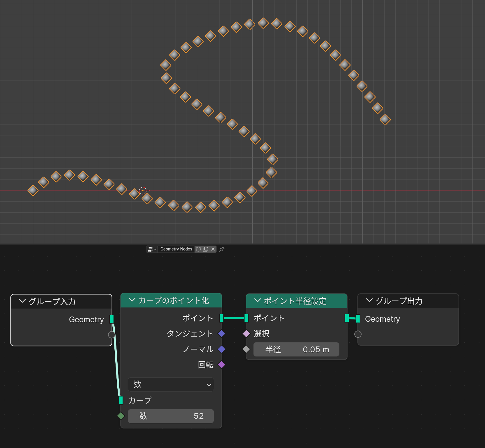
Task: Click the 半径 0.05 m field
Action: point(296,349)
